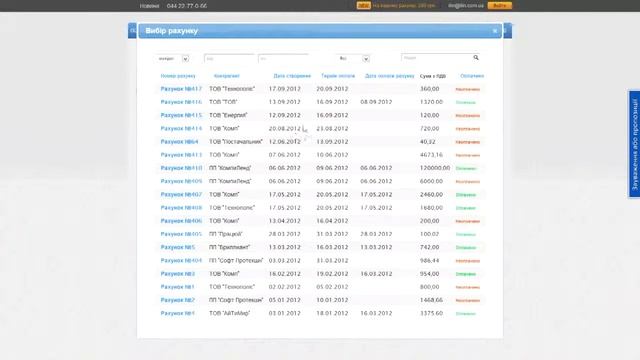Click sum 1468,66 in the table

click(x=431, y=300)
